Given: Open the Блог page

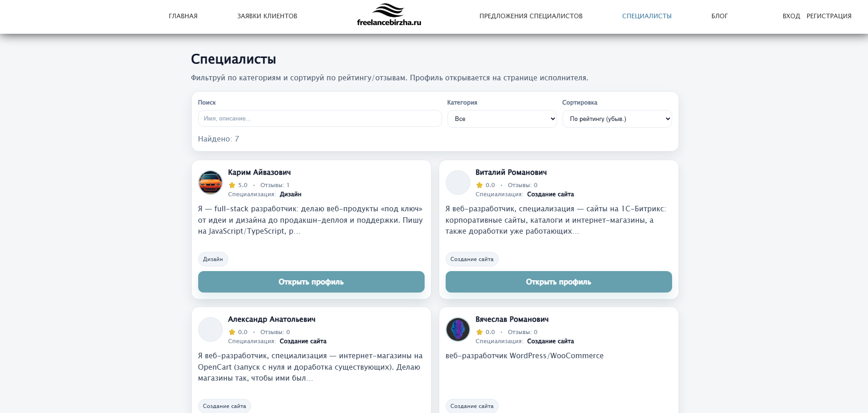Looking at the screenshot, I should coord(719,16).
